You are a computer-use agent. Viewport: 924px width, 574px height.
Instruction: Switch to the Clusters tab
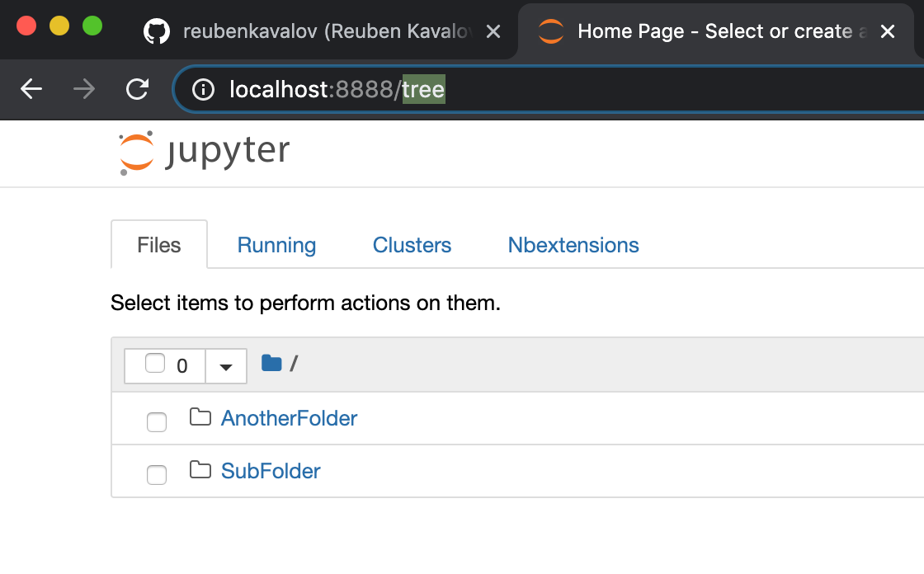(412, 245)
